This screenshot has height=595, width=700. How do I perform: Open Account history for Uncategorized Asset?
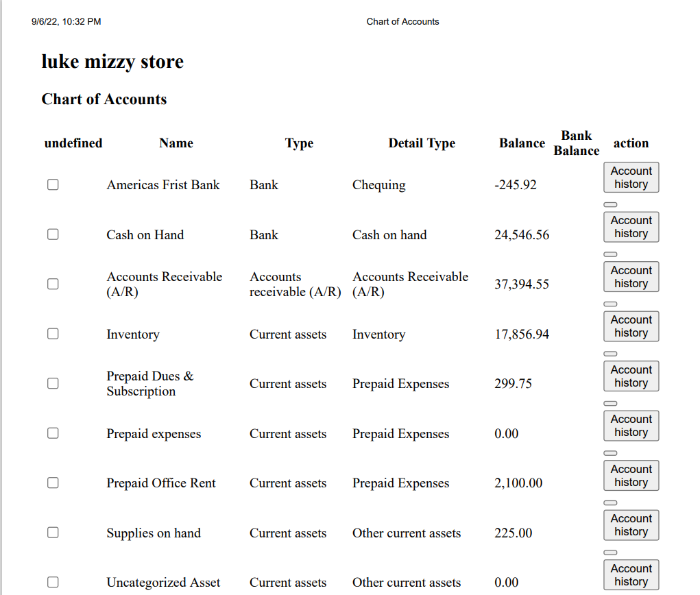tap(631, 575)
